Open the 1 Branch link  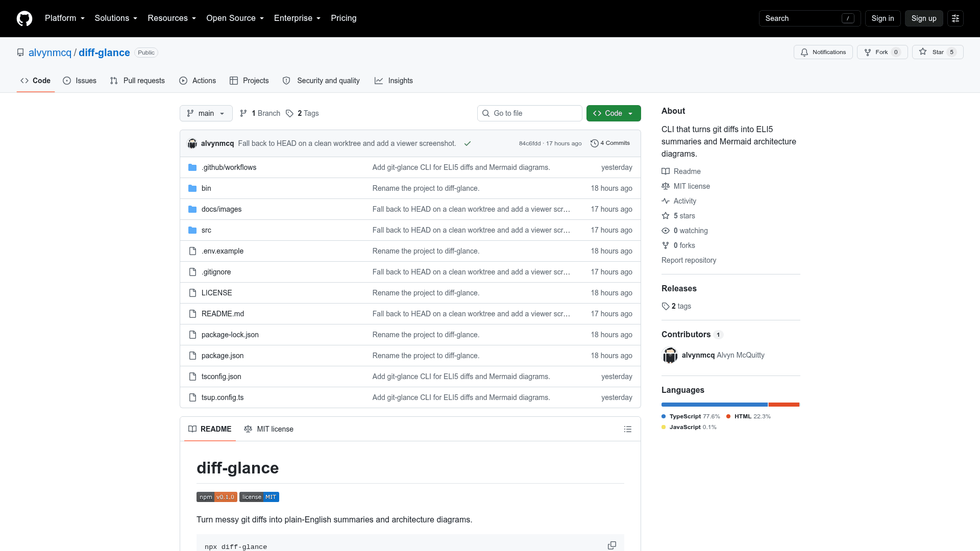(260, 113)
